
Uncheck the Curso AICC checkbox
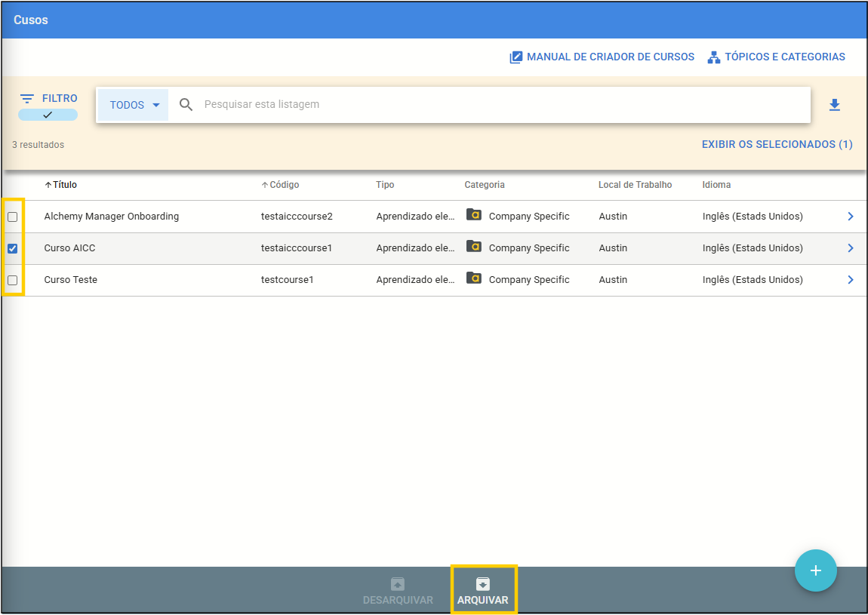tap(13, 248)
